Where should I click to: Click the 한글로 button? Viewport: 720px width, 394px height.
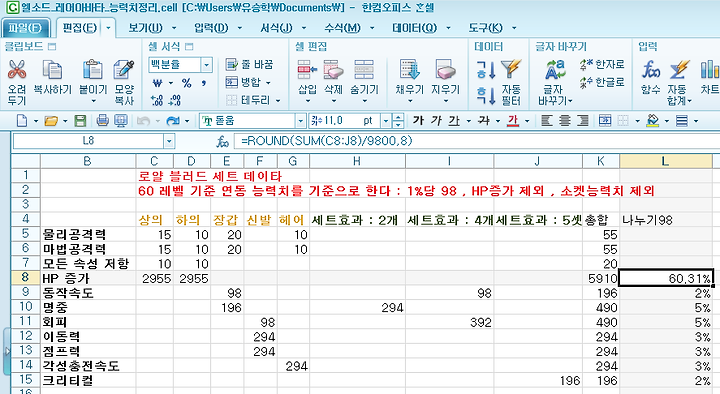(x=602, y=83)
